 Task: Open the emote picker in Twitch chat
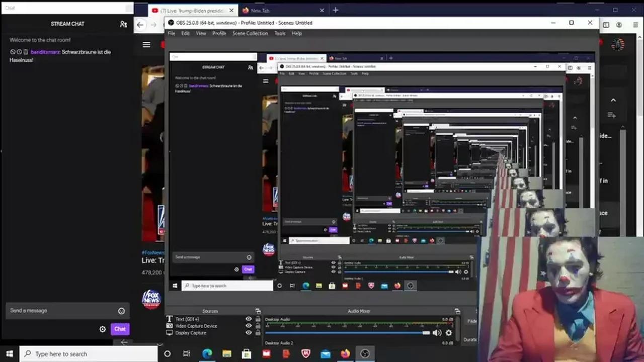point(121,311)
